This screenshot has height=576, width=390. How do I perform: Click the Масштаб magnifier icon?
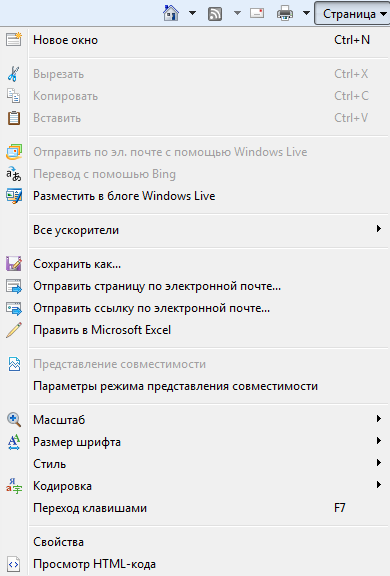[14, 420]
